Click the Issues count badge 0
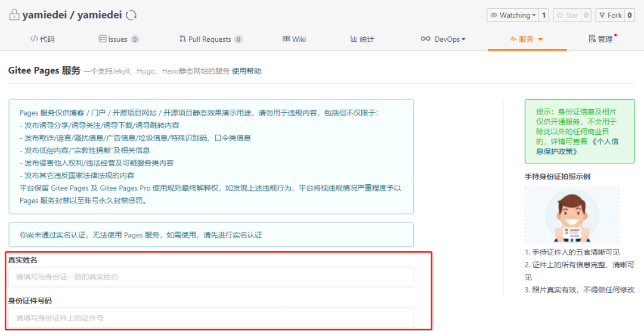Viewport: 644px width, 331px height. point(135,39)
